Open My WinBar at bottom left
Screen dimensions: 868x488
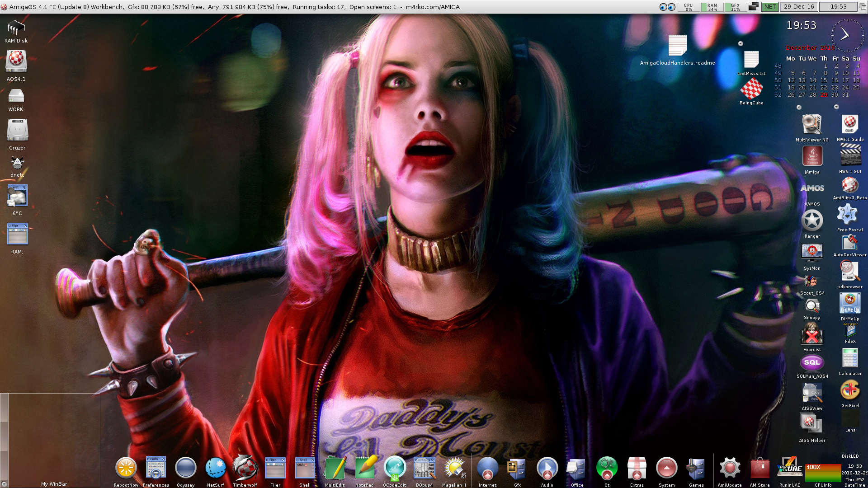pos(54,483)
